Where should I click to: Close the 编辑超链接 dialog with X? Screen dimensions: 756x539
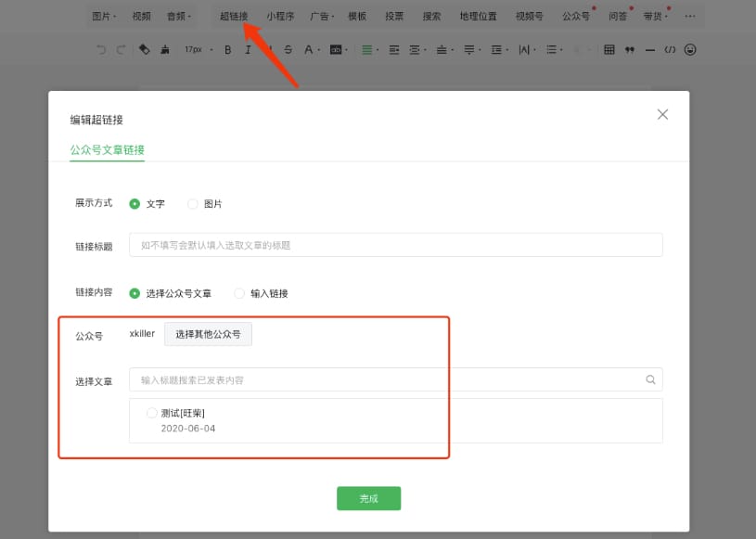point(662,114)
